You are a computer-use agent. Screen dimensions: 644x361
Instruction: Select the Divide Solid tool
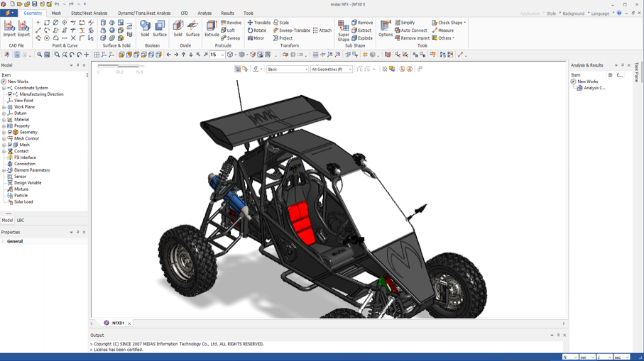point(178,28)
